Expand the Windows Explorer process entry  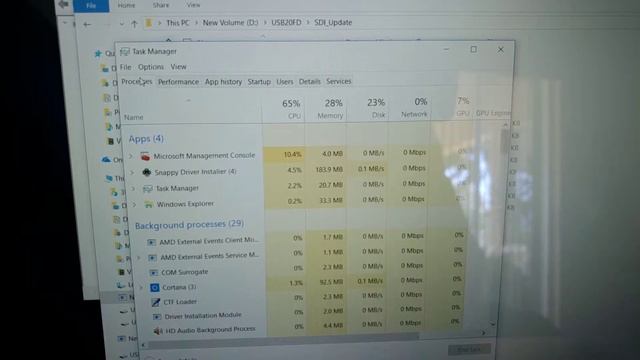(134, 204)
